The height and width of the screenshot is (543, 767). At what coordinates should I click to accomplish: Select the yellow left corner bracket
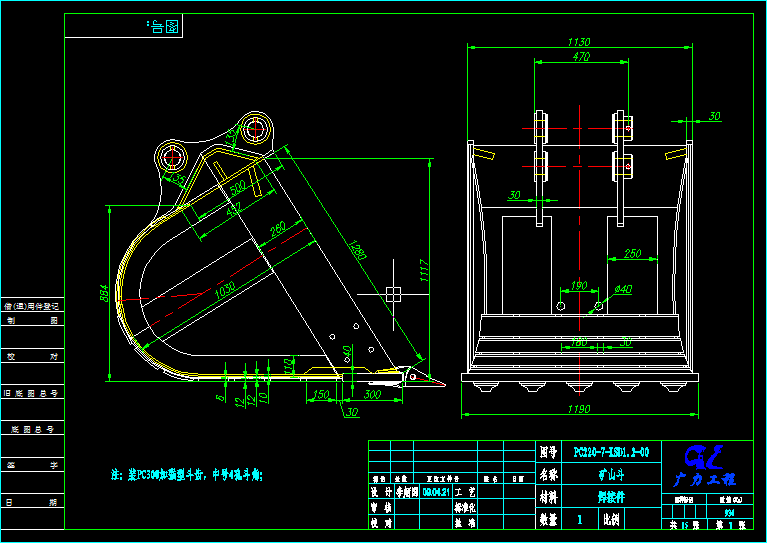[484, 153]
